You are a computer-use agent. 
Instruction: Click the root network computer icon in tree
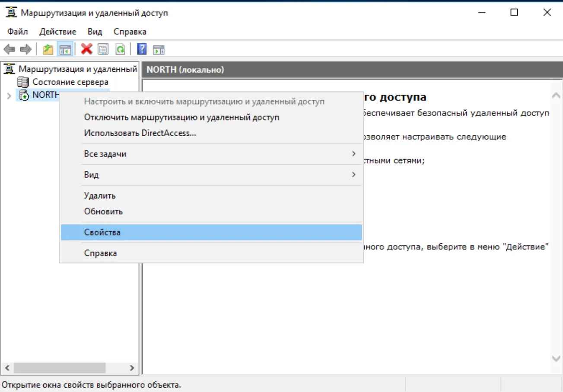tap(10, 69)
